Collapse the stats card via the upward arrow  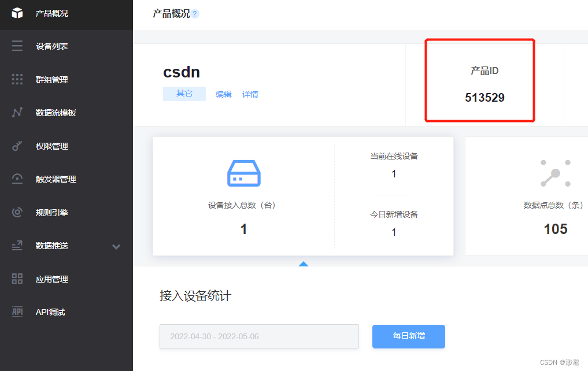(x=304, y=264)
